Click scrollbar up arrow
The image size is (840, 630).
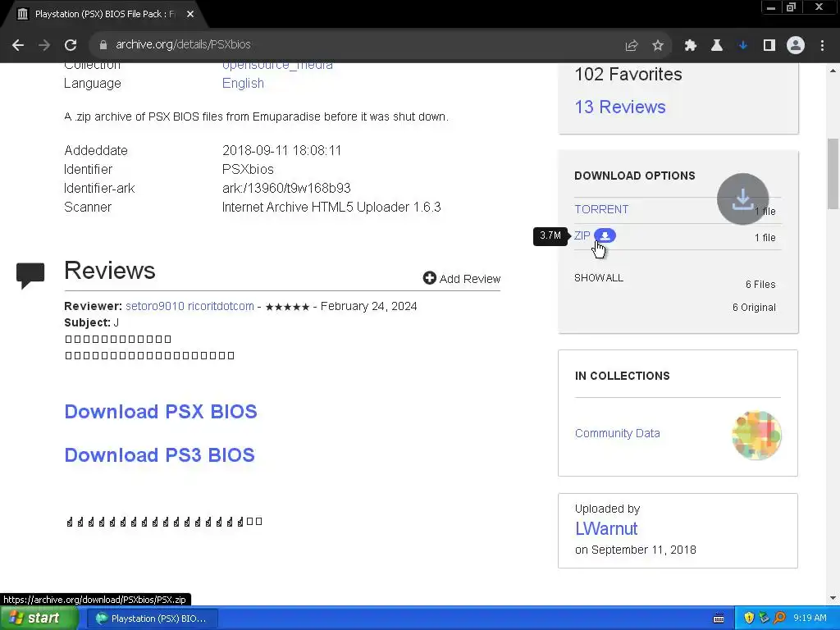(833, 71)
